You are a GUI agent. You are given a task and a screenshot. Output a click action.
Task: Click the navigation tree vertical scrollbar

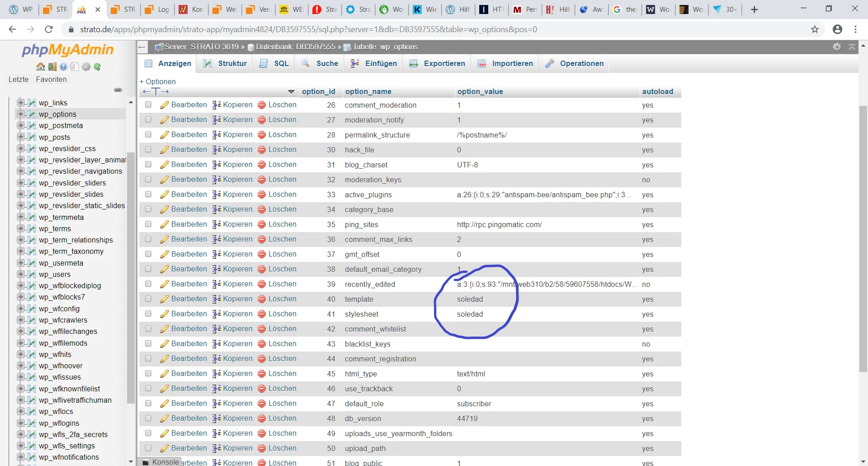click(131, 277)
